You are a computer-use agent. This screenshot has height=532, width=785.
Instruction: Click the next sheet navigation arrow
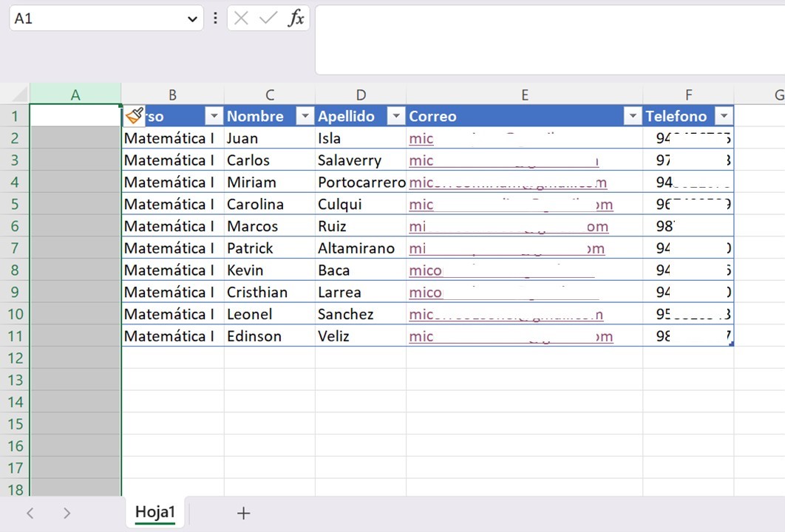point(67,512)
